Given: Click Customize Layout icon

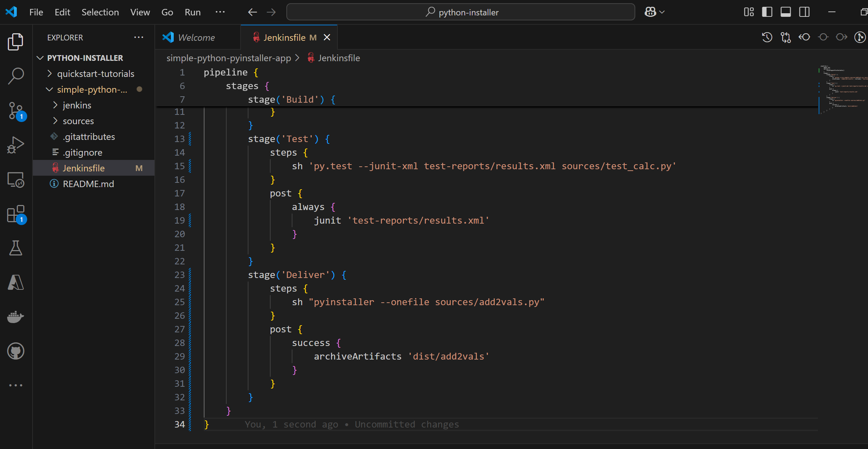Looking at the screenshot, I should point(749,12).
